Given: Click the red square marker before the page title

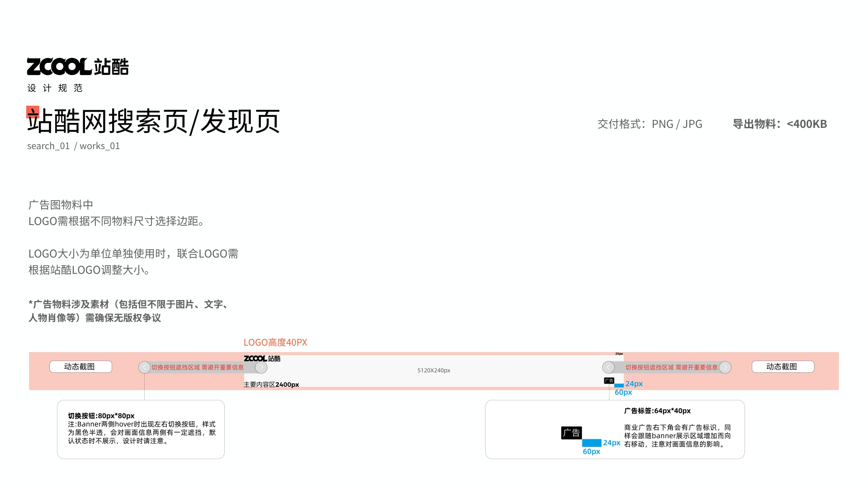Looking at the screenshot, I should (33, 112).
